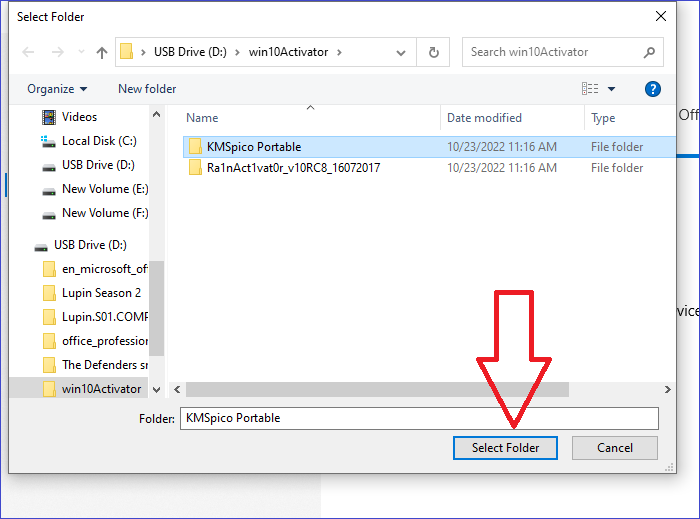Open the Help question mark icon

pos(652,89)
